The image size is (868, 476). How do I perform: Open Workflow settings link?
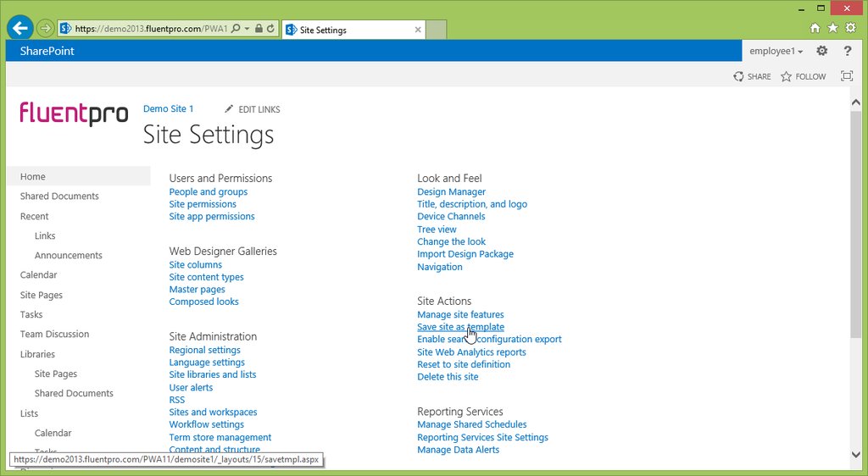207,424
